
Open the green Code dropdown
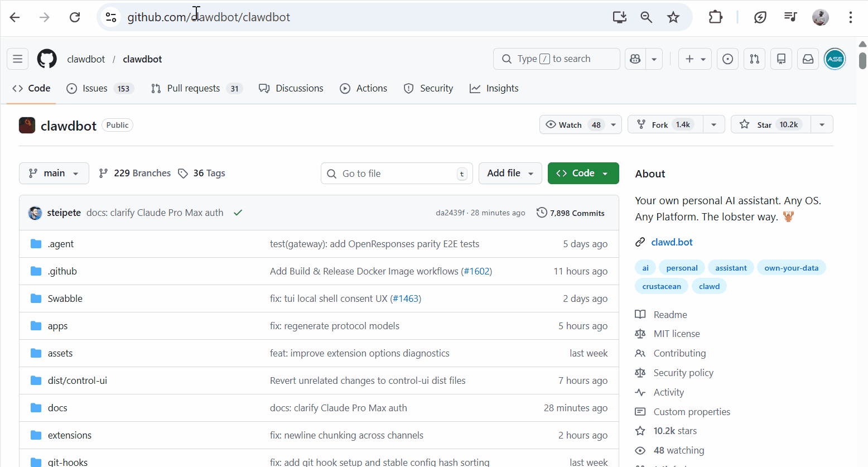(x=583, y=173)
